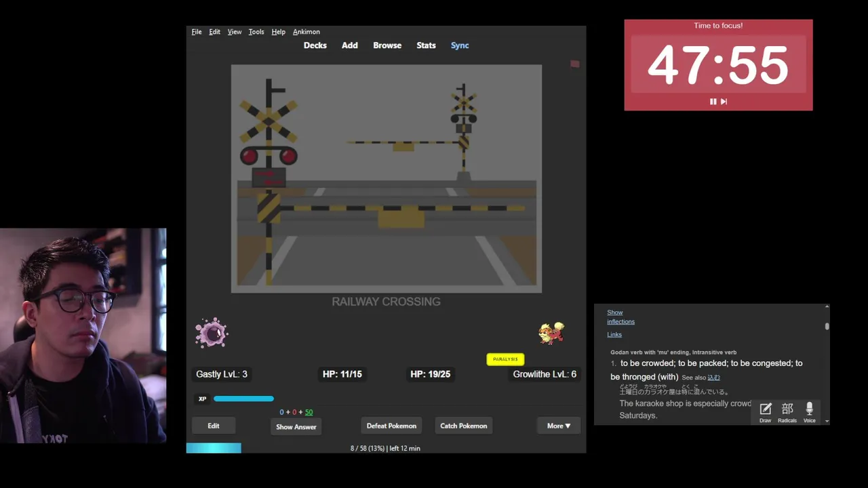This screenshot has height=488, width=868.
Task: Go to Decks view
Action: pos(315,45)
